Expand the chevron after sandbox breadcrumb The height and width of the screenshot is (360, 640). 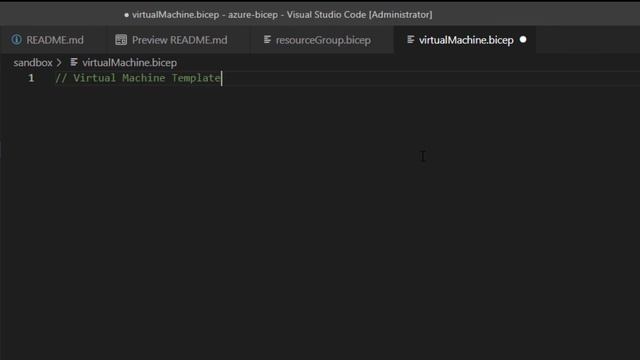pyautogui.click(x=59, y=63)
